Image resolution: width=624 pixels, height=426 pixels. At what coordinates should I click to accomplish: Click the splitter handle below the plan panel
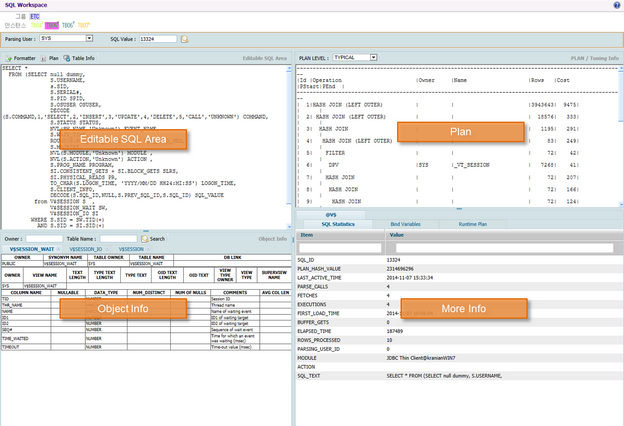(x=459, y=209)
